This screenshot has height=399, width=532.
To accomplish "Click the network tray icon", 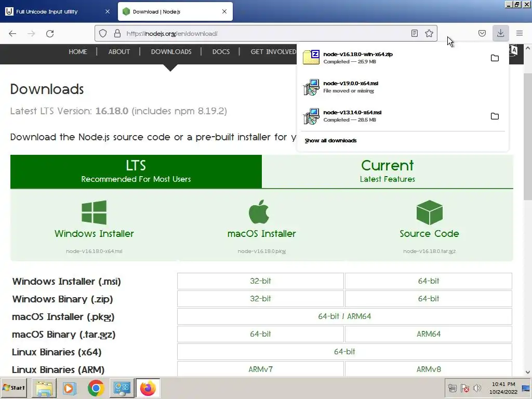I will point(453,388).
